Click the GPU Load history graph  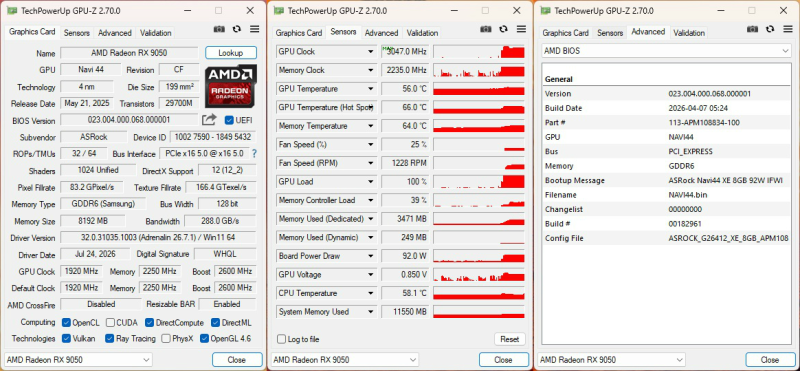coord(479,182)
